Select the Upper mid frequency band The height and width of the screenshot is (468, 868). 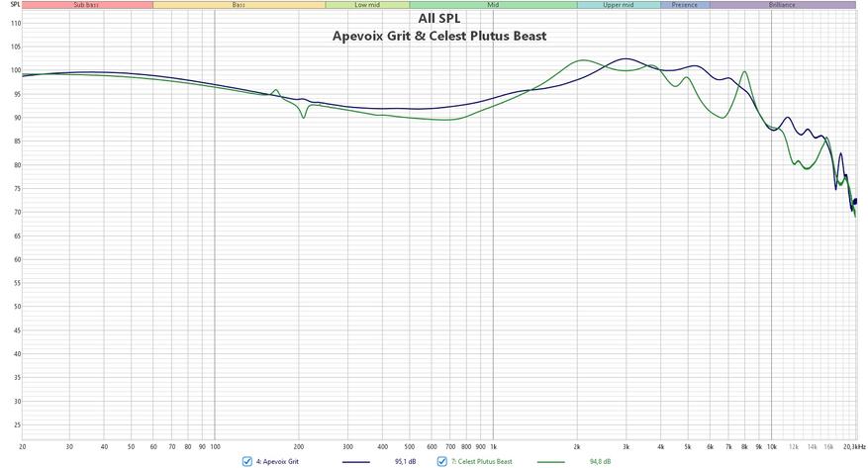[x=619, y=5]
